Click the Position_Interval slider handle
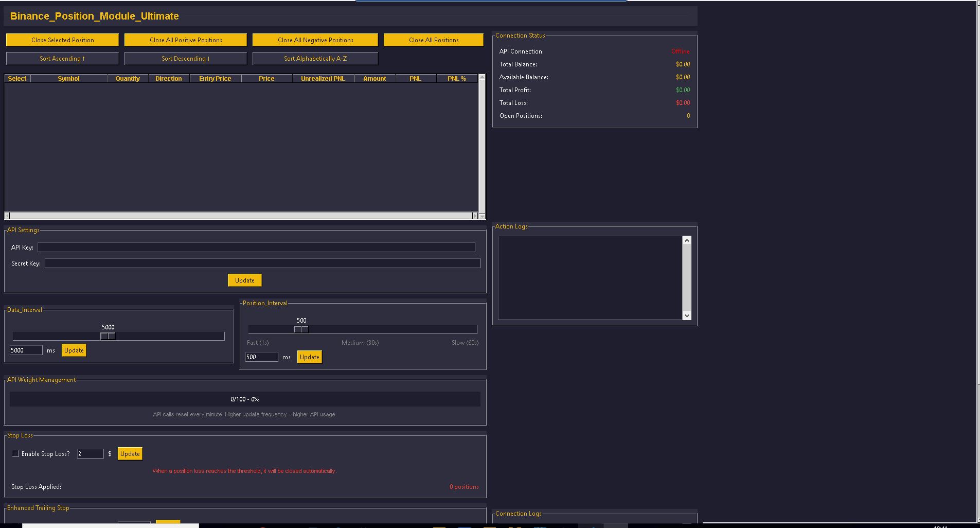Screen dimensions: 980x528 click(x=301, y=329)
